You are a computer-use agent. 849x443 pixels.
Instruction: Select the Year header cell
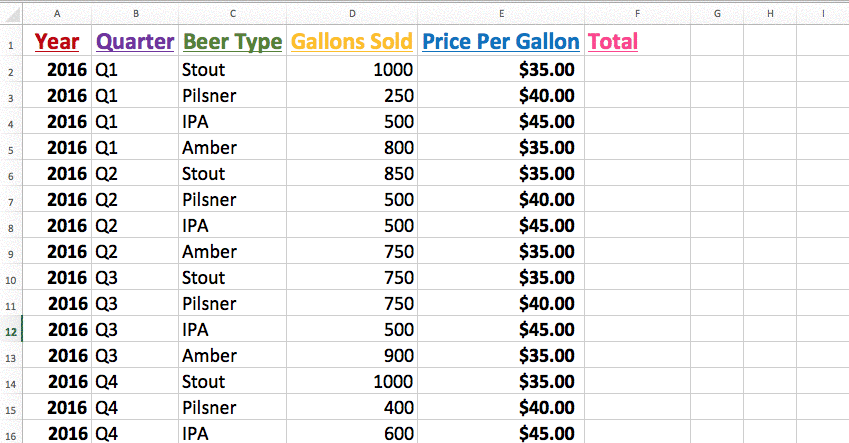(x=56, y=42)
